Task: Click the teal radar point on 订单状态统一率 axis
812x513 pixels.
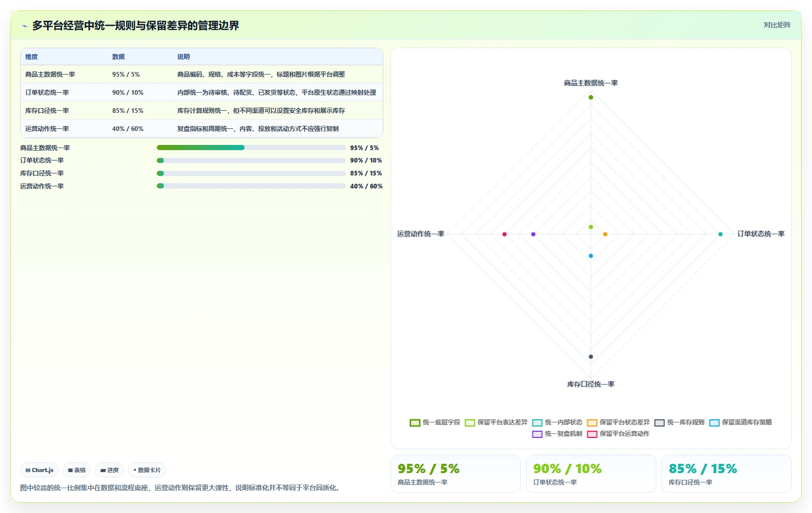Action: click(720, 234)
